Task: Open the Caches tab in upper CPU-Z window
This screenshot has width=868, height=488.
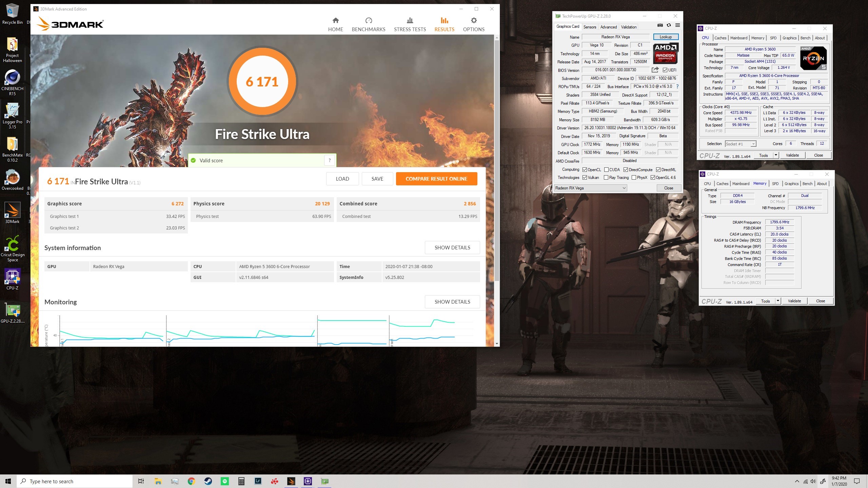Action: pos(720,38)
